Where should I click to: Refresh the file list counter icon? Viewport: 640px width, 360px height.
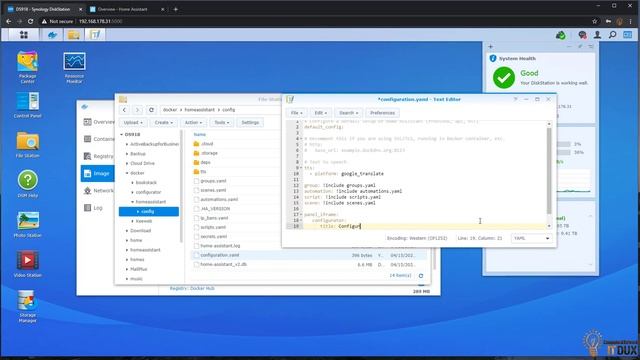421,276
